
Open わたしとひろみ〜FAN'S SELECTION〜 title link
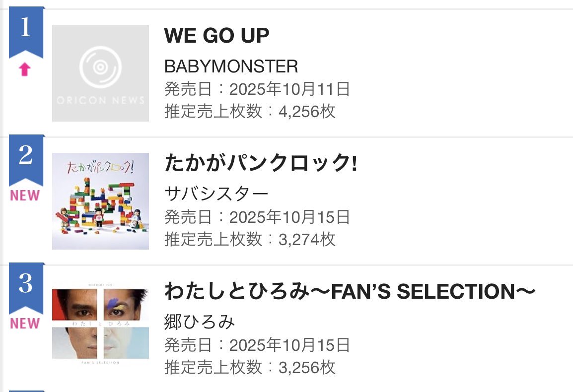tap(350, 292)
